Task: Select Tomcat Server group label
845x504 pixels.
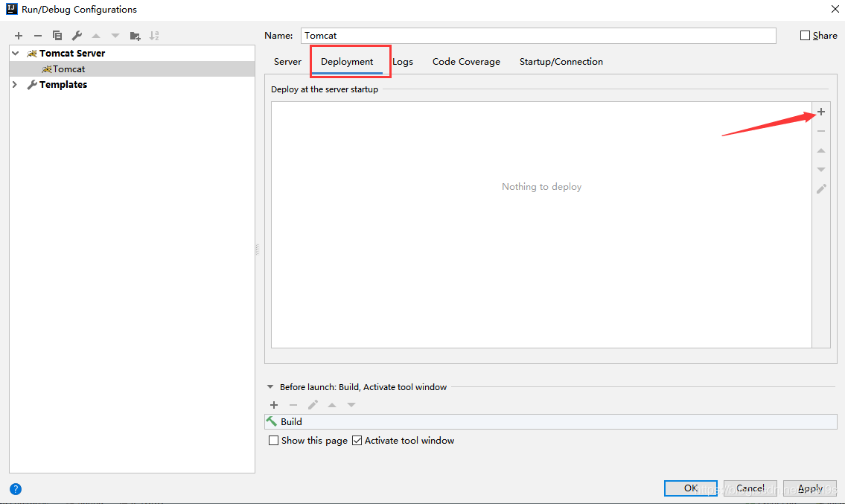Action: point(72,54)
